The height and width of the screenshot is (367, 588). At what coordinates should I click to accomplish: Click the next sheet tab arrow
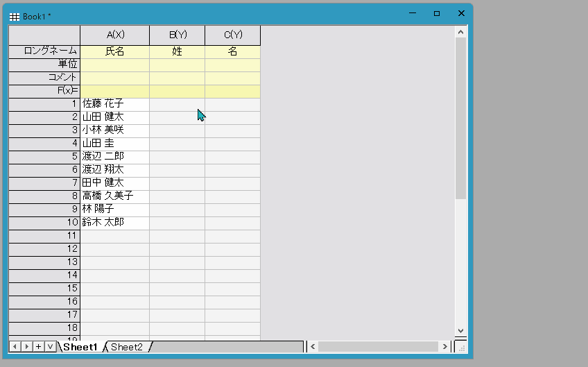pyautogui.click(x=26, y=346)
